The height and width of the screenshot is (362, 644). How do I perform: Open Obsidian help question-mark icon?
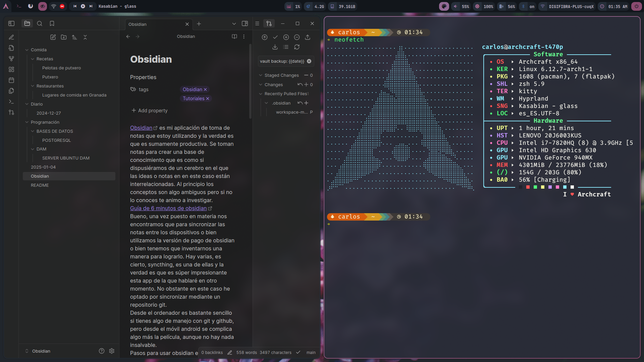pyautogui.click(x=102, y=351)
